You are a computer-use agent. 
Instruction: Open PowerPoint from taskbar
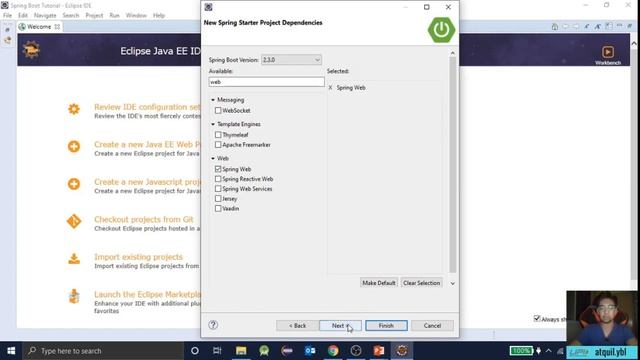(379, 351)
